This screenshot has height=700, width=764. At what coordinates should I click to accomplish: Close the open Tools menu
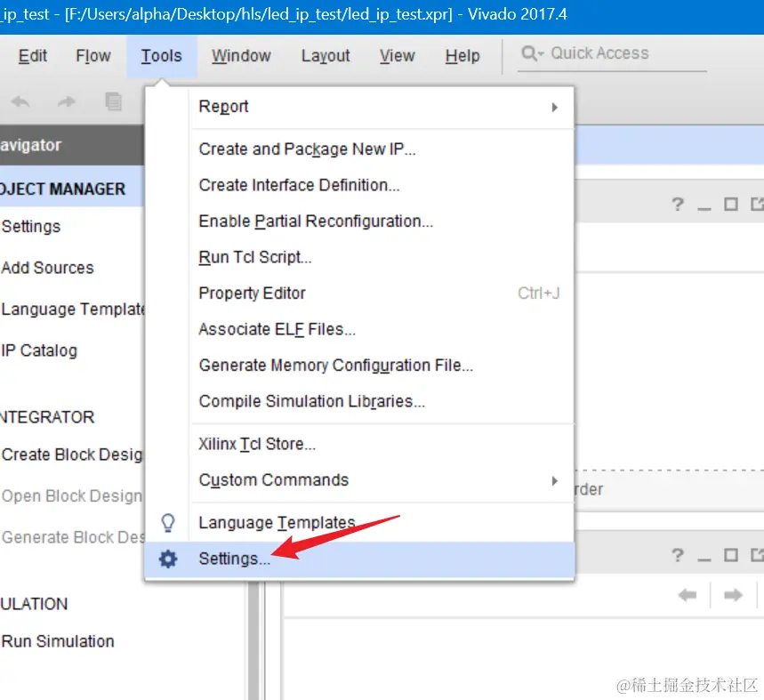161,56
